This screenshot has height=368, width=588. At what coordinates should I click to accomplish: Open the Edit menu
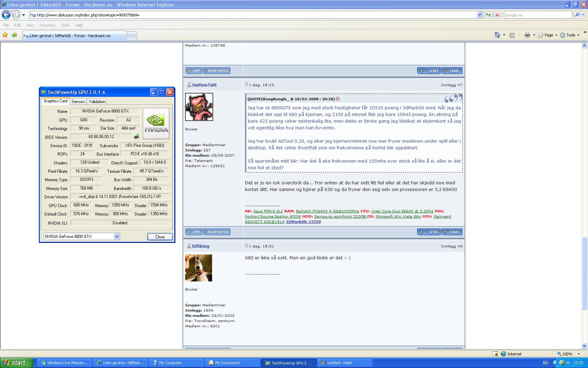point(17,25)
